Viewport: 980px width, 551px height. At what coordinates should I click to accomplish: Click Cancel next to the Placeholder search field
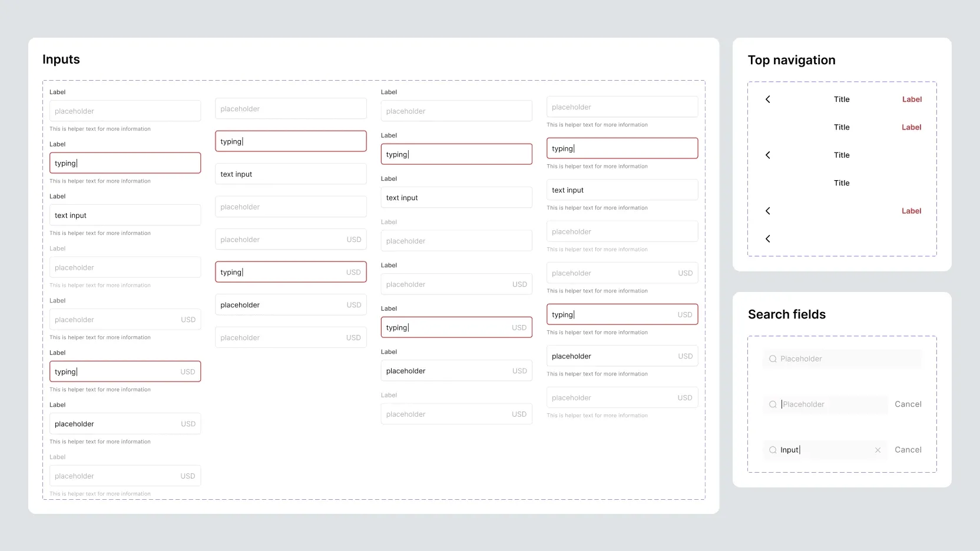908,404
